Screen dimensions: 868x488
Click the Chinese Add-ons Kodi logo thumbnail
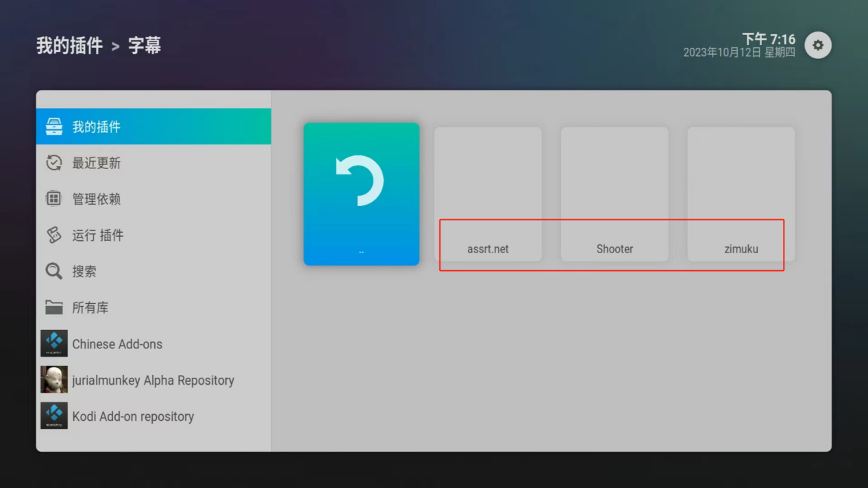tap(54, 344)
